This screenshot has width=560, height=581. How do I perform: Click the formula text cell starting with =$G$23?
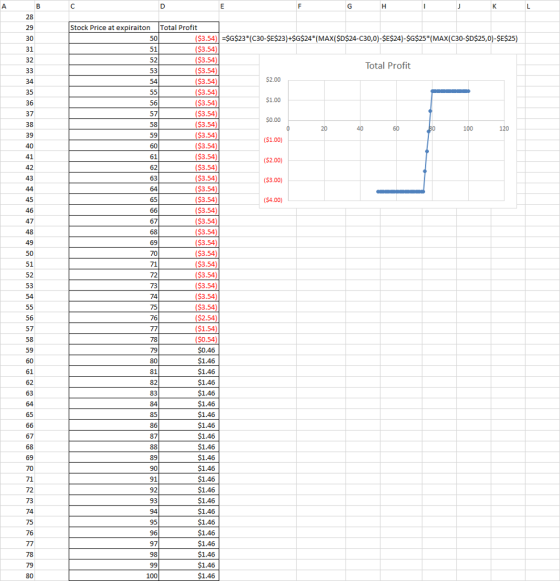pyautogui.click(x=370, y=38)
